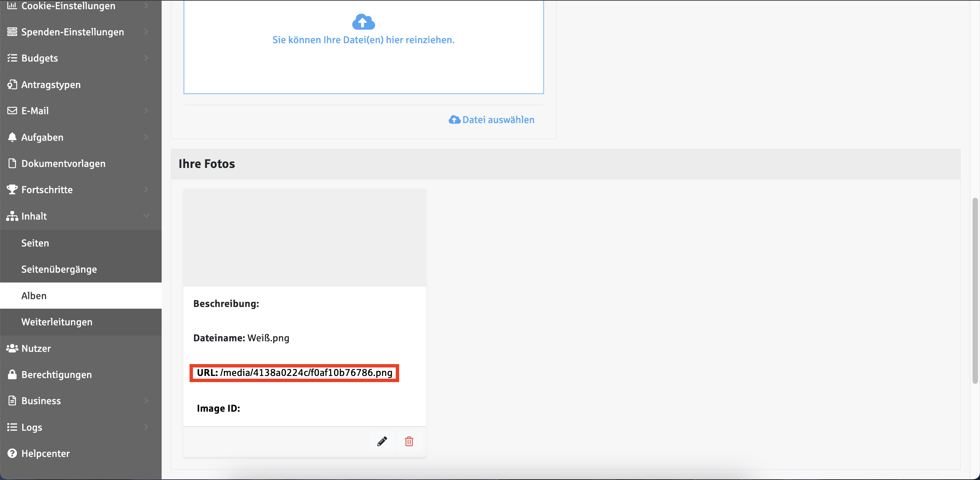Expand the Business submenu arrow
The height and width of the screenshot is (480, 980).
tap(146, 400)
